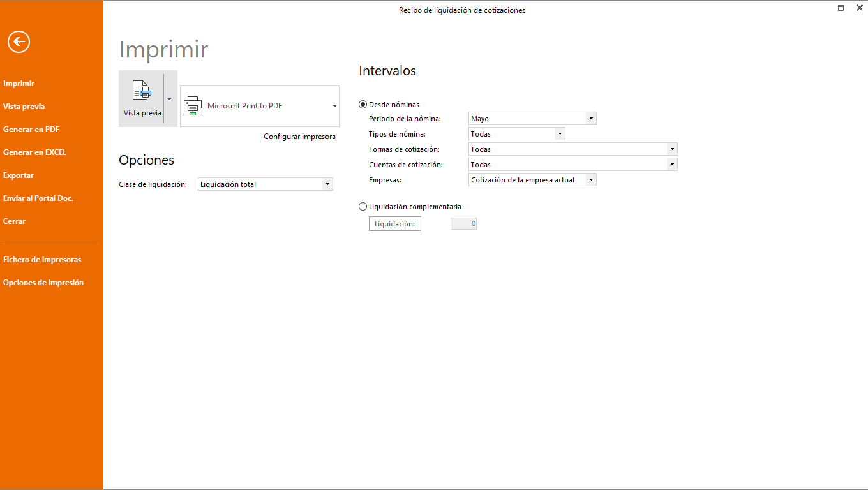The image size is (868, 490).
Task: Choose Imprimir in the sidebar menu
Action: click(x=19, y=84)
